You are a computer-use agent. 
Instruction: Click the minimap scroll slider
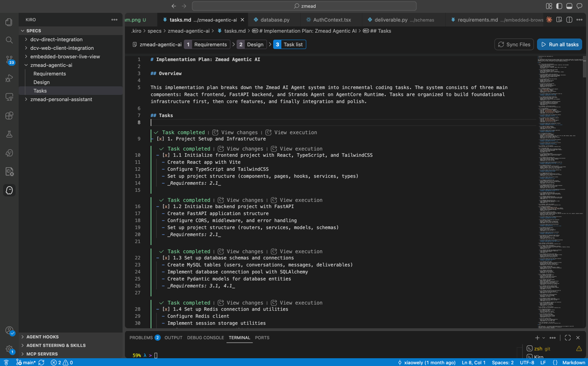click(585, 67)
